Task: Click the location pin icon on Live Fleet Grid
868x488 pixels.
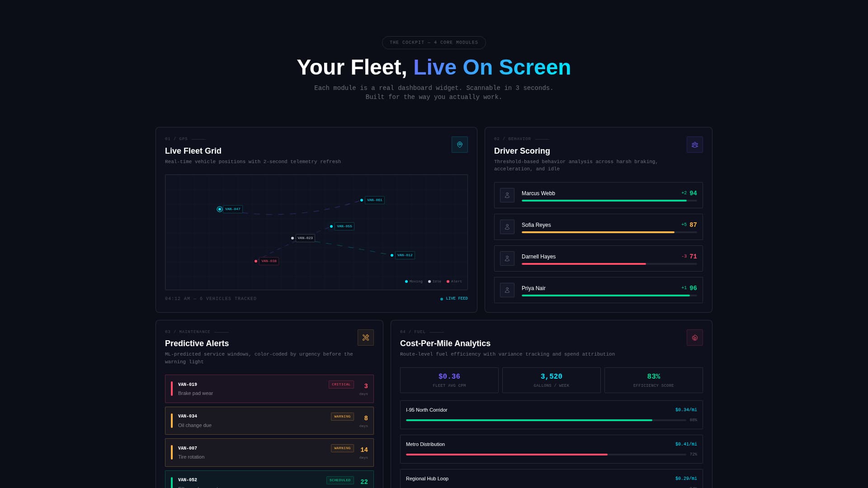Action: (460, 145)
